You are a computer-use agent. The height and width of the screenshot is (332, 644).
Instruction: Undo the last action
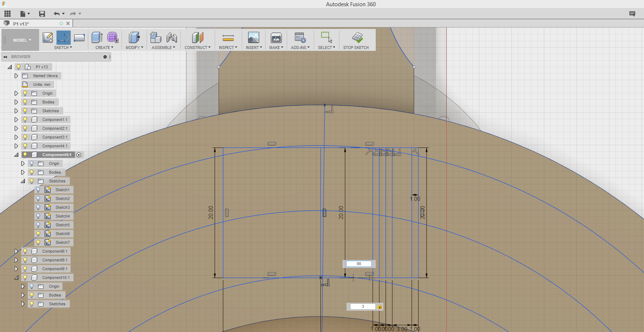click(57, 14)
